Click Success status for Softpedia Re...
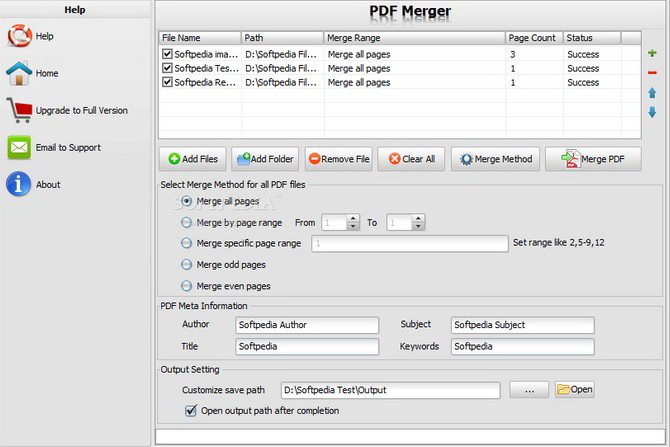The height and width of the screenshot is (447, 670). click(x=583, y=82)
